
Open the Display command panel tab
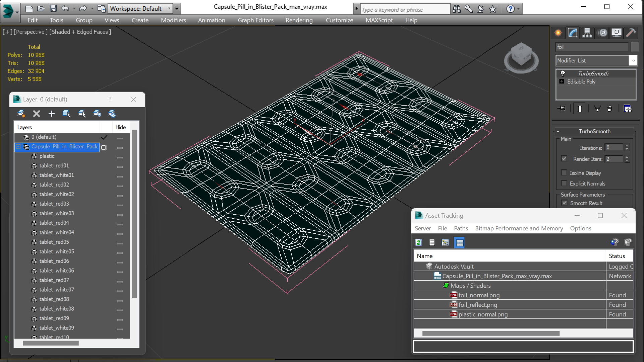click(617, 33)
